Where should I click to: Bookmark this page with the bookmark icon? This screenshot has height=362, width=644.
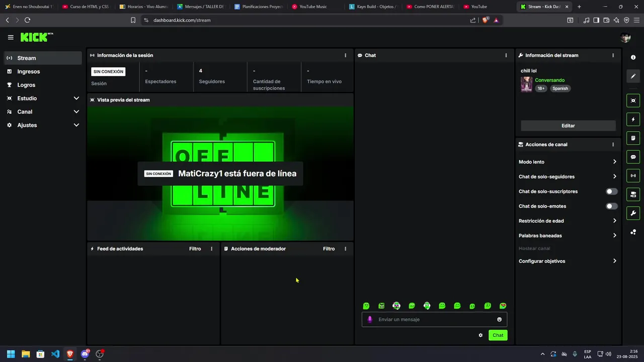pos(133,20)
